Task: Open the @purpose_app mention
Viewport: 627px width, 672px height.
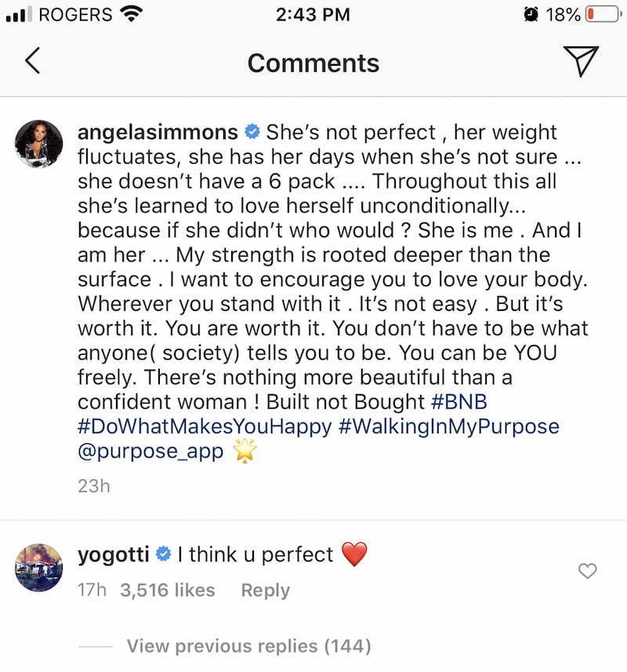Action: pos(150,452)
